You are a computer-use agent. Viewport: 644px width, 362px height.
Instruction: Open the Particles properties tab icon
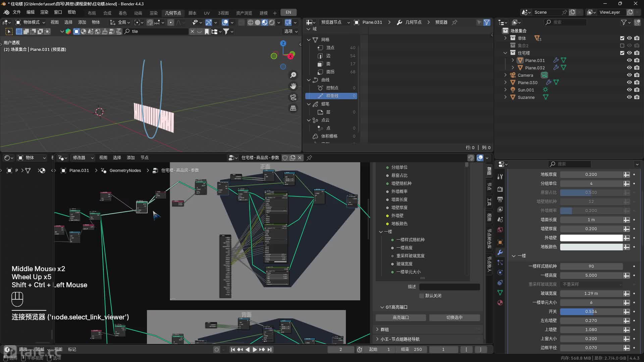(500, 262)
